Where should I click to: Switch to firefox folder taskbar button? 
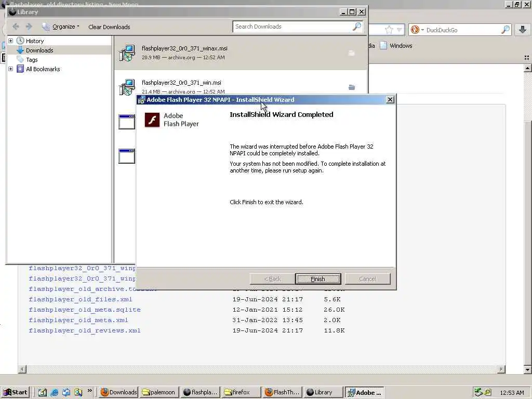pos(241,392)
